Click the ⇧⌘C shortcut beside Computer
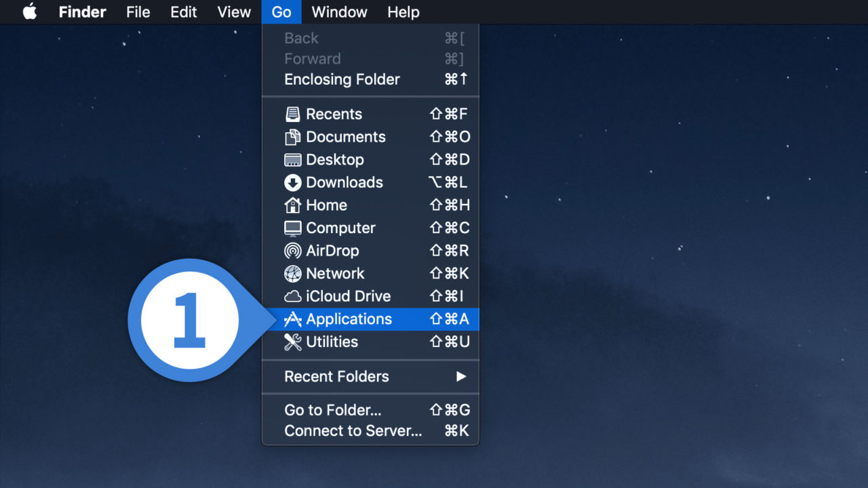The image size is (868, 488). [450, 228]
